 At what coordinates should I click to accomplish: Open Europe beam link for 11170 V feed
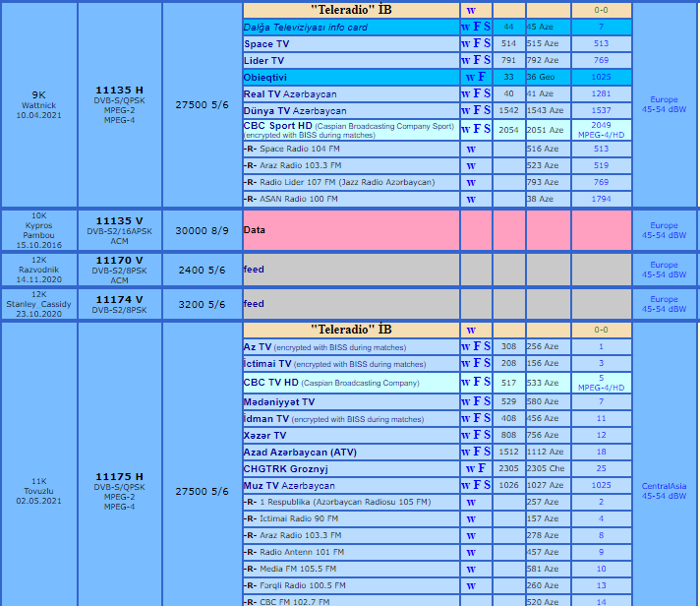(x=664, y=270)
